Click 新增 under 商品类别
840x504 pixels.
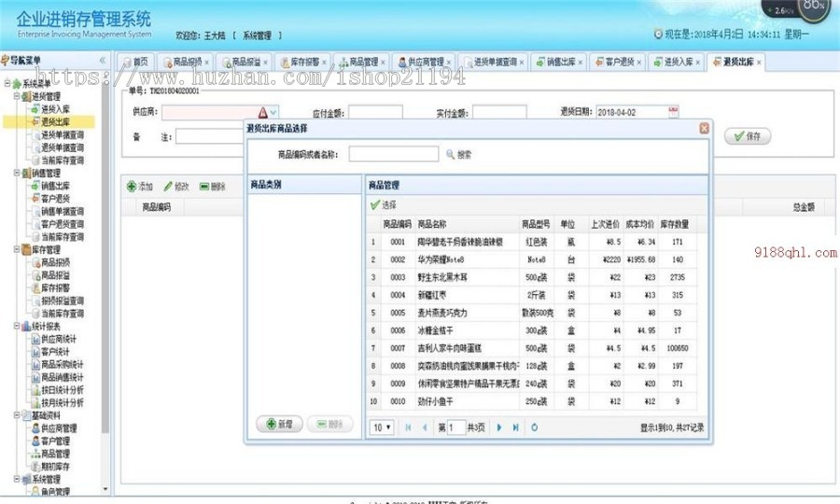(280, 424)
